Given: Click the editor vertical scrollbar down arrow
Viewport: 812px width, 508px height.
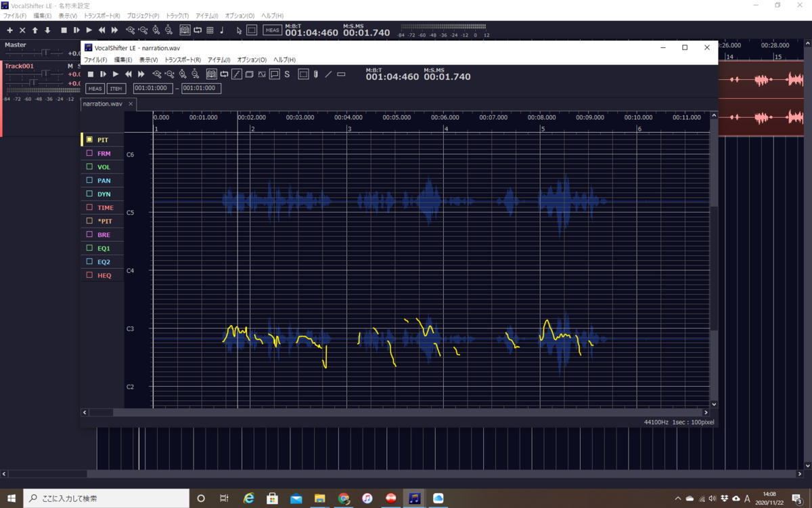Looking at the screenshot, I should (714, 404).
